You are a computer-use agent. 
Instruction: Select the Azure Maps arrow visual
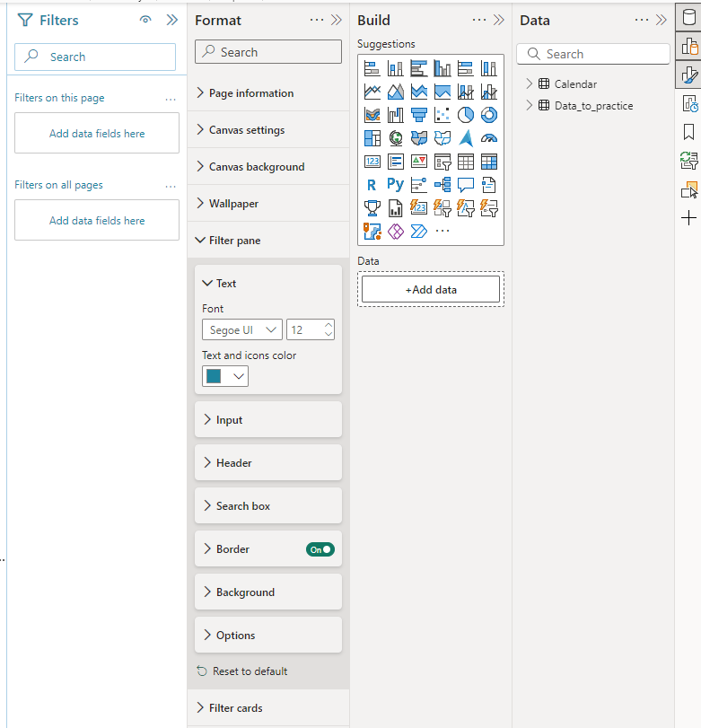tap(466, 138)
